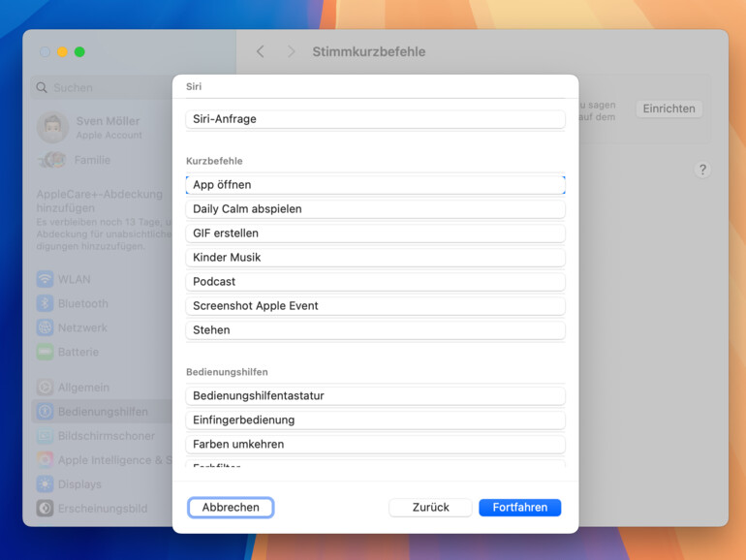Select the App öffnen shortcut row
Viewport: 746px width, 560px height.
[x=375, y=185]
